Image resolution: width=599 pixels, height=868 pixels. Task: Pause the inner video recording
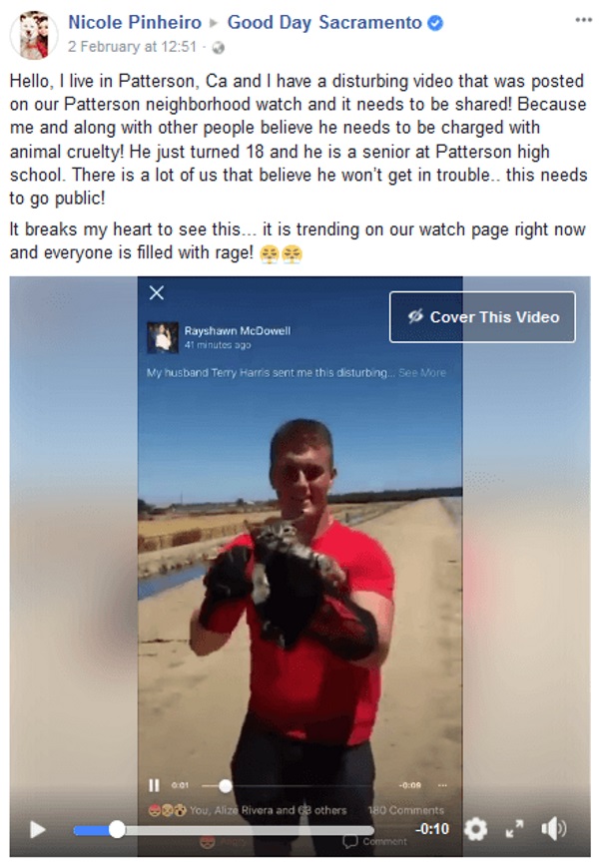[x=154, y=785]
